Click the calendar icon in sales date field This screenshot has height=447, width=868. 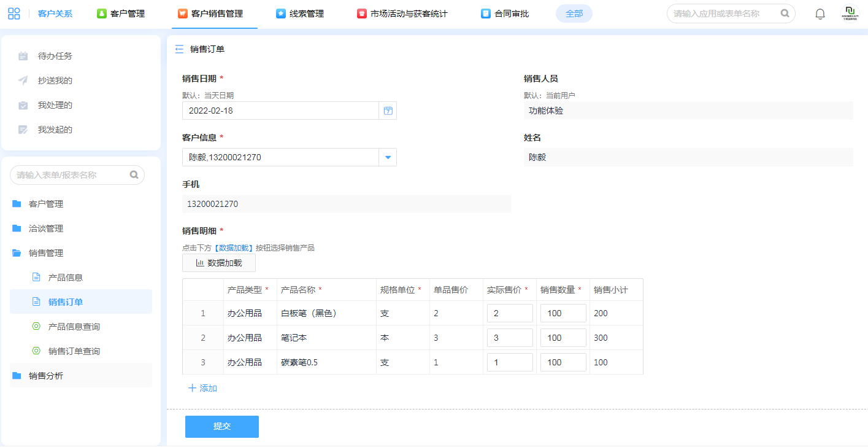click(388, 111)
